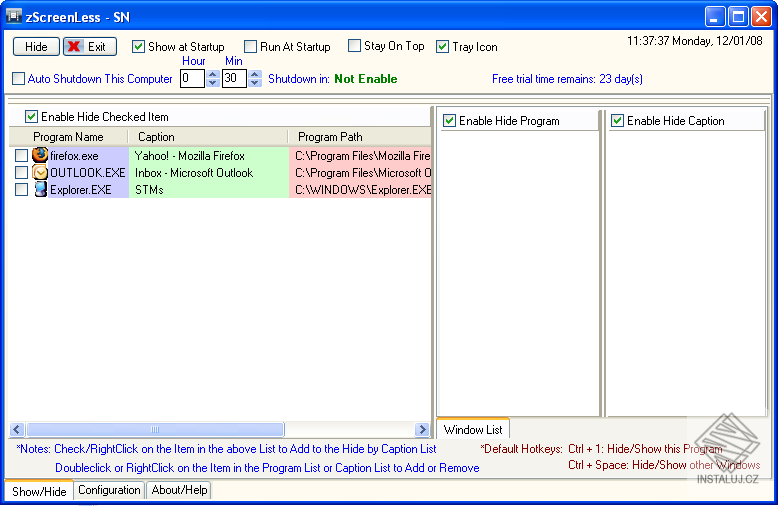Sort by Caption column header
Viewport: 778px width, 506px height.
pos(208,137)
